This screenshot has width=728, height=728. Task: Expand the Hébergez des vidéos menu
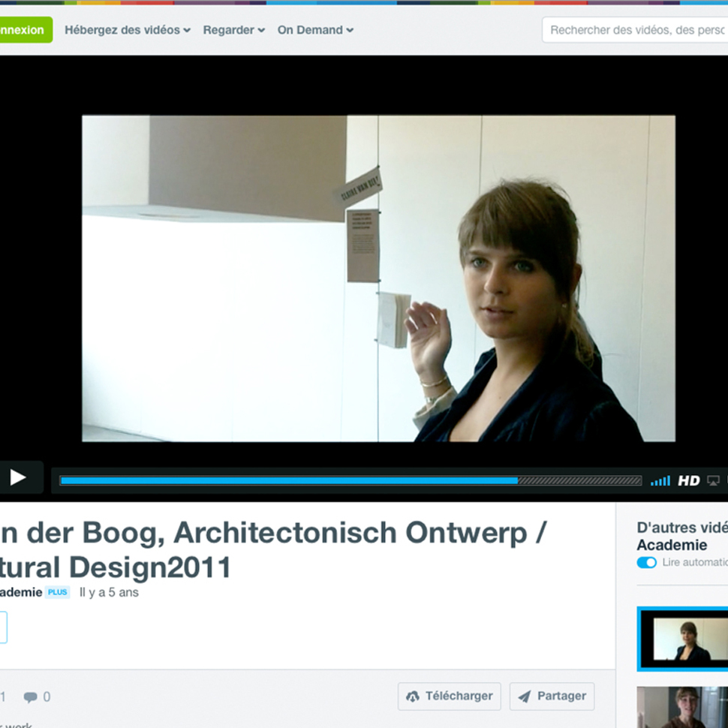click(x=127, y=30)
